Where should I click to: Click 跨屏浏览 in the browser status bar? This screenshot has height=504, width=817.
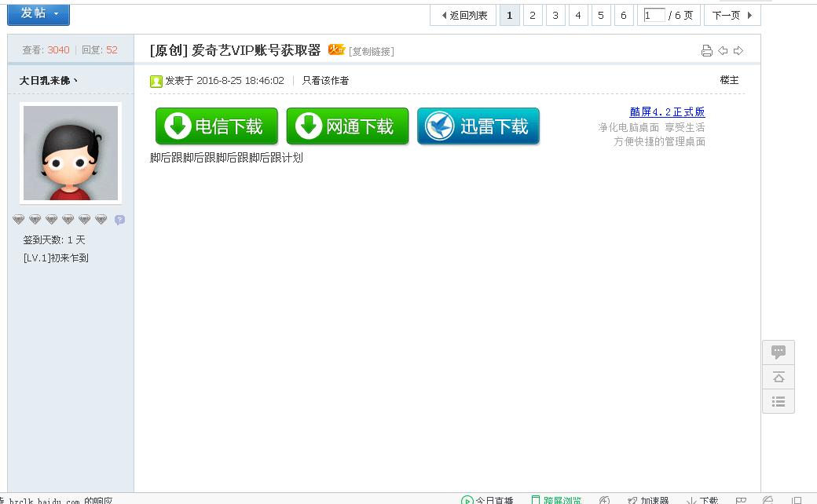(x=556, y=500)
